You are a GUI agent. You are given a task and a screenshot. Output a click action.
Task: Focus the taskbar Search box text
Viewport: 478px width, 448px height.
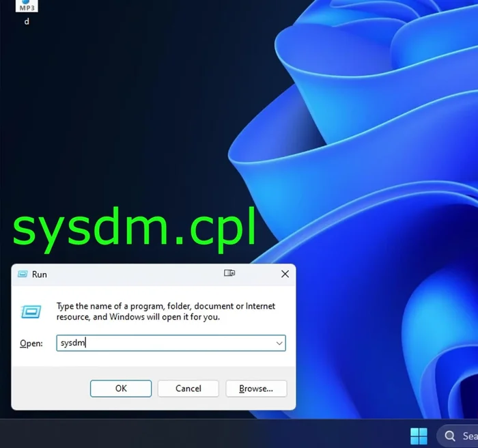(x=470, y=436)
